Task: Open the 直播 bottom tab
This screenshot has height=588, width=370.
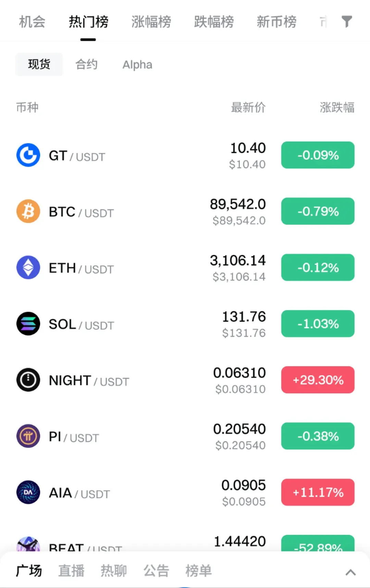Action: (71, 571)
